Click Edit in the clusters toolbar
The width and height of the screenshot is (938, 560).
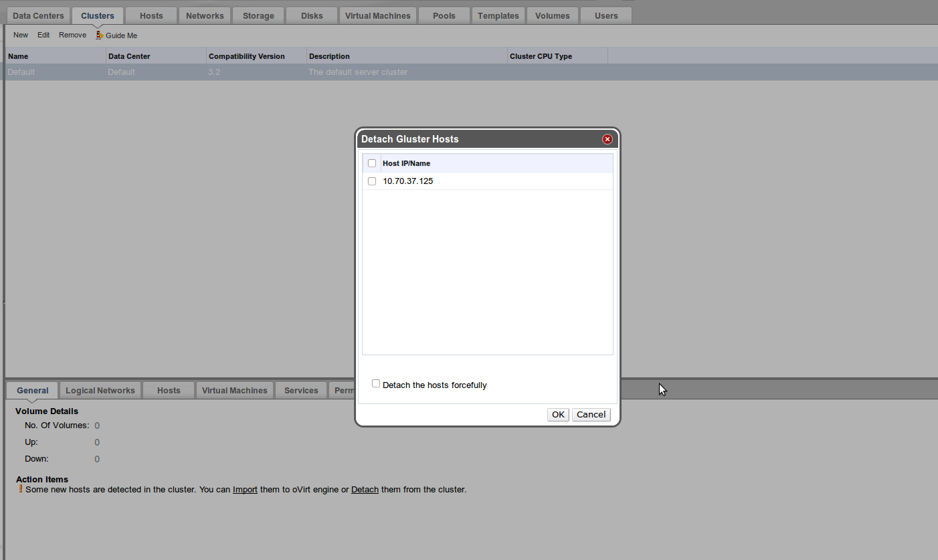click(43, 35)
